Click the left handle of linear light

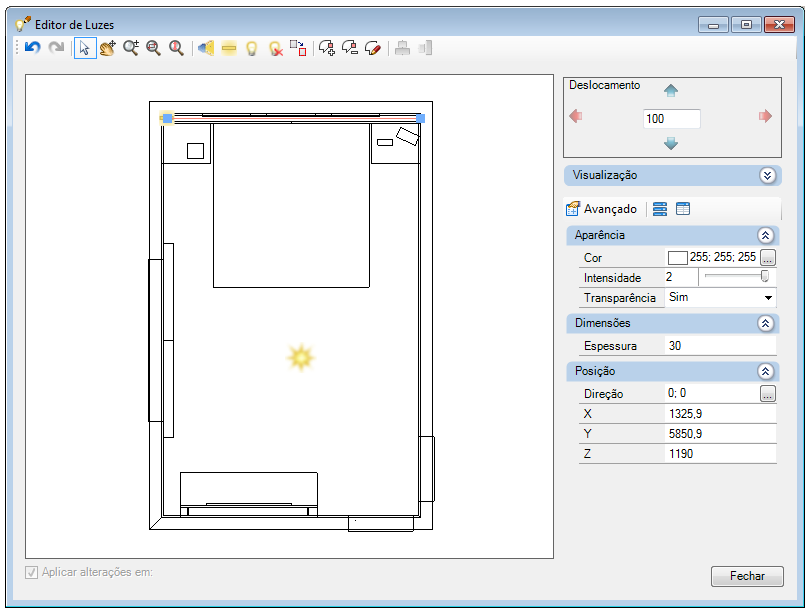[167, 118]
